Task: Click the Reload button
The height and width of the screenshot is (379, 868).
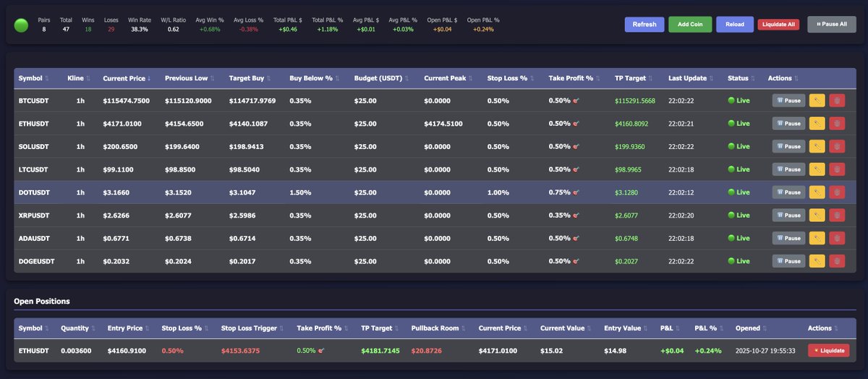Action: [735, 24]
